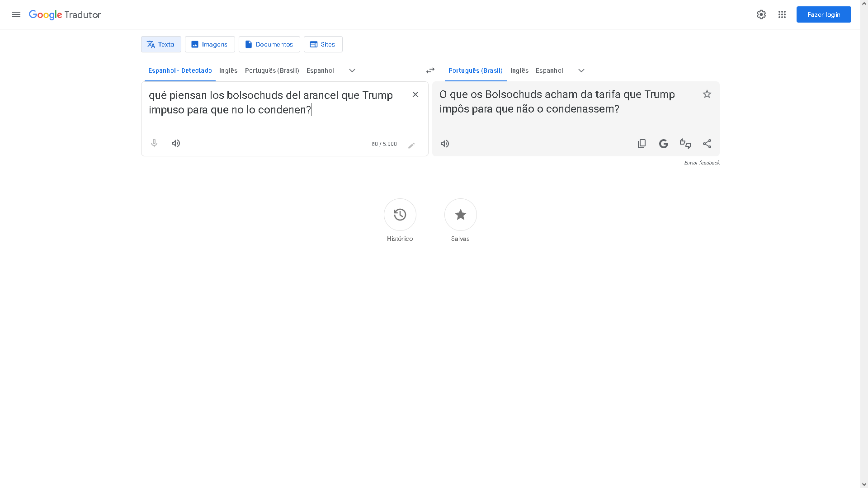Listen to the translated text
868x488 pixels.
(x=445, y=144)
